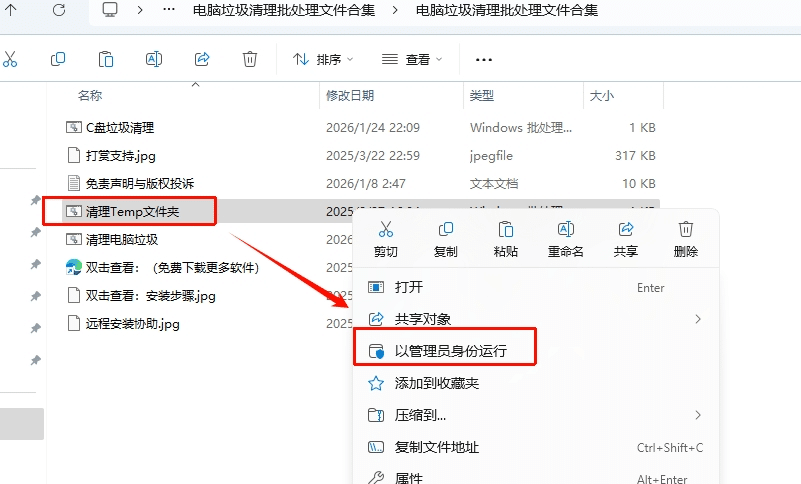Click the icon of 双击查看：安装步骤.jpg
The image size is (801, 484).
(74, 295)
